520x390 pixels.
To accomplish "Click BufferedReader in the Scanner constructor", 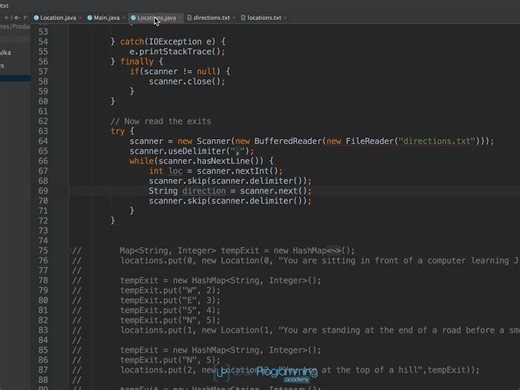I will click(x=288, y=141).
